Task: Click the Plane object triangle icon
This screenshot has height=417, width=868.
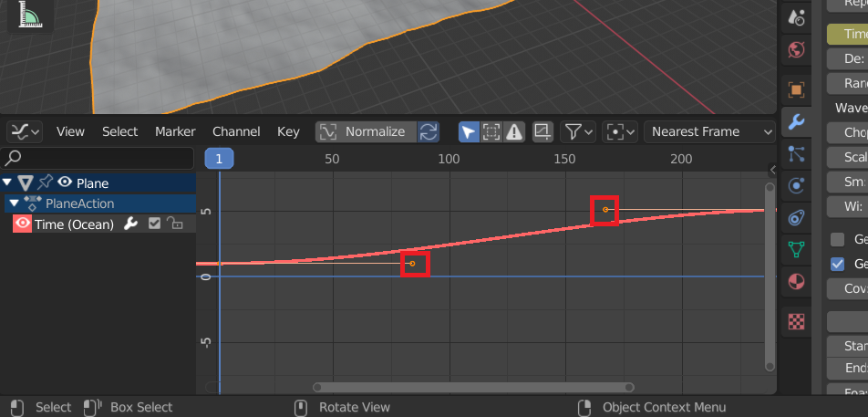Action: [x=25, y=182]
